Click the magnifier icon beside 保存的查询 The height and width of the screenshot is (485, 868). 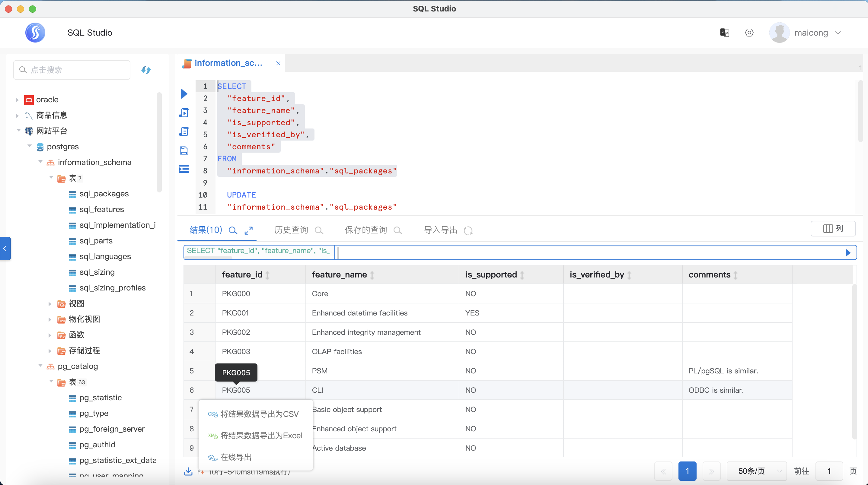(x=397, y=230)
